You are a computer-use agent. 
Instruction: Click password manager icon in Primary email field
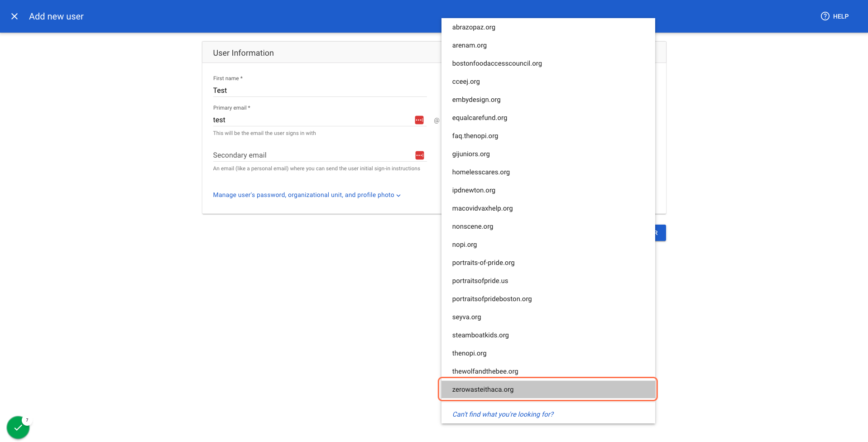click(419, 120)
